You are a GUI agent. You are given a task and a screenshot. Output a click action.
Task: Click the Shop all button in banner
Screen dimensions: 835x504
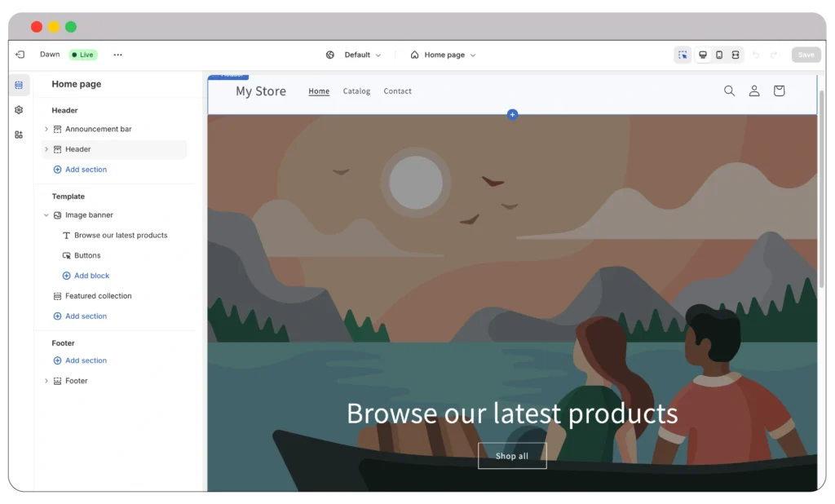click(x=512, y=456)
